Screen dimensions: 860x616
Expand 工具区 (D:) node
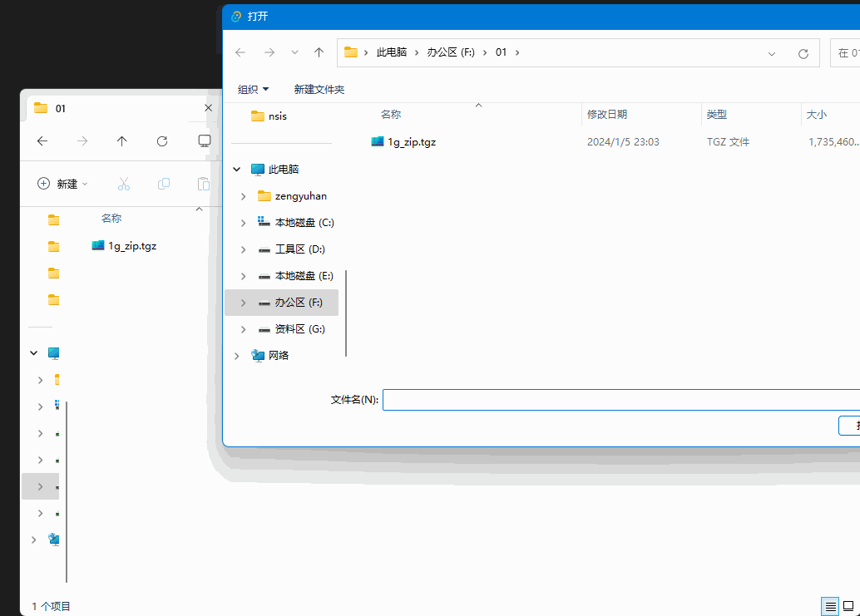[243, 249]
